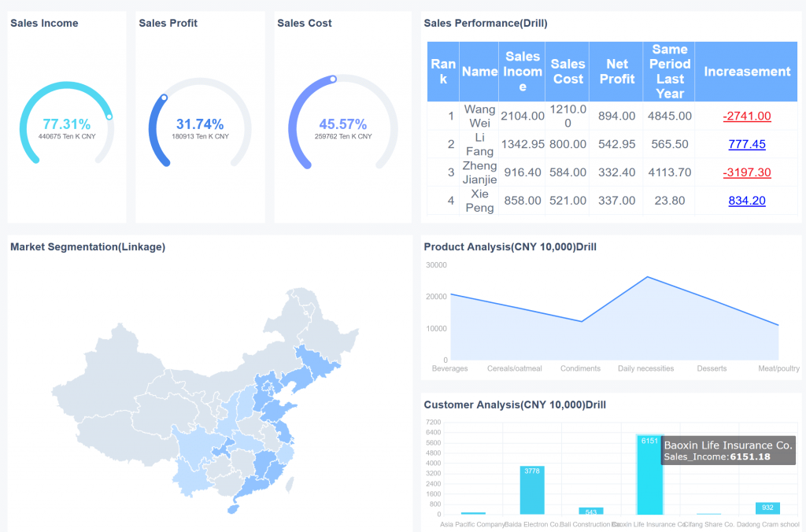Click the Beverages label on product chart
The image size is (806, 532).
[449, 368]
